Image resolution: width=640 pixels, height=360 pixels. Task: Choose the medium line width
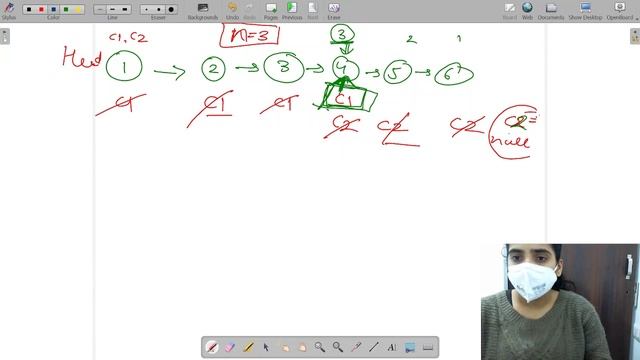click(x=113, y=9)
